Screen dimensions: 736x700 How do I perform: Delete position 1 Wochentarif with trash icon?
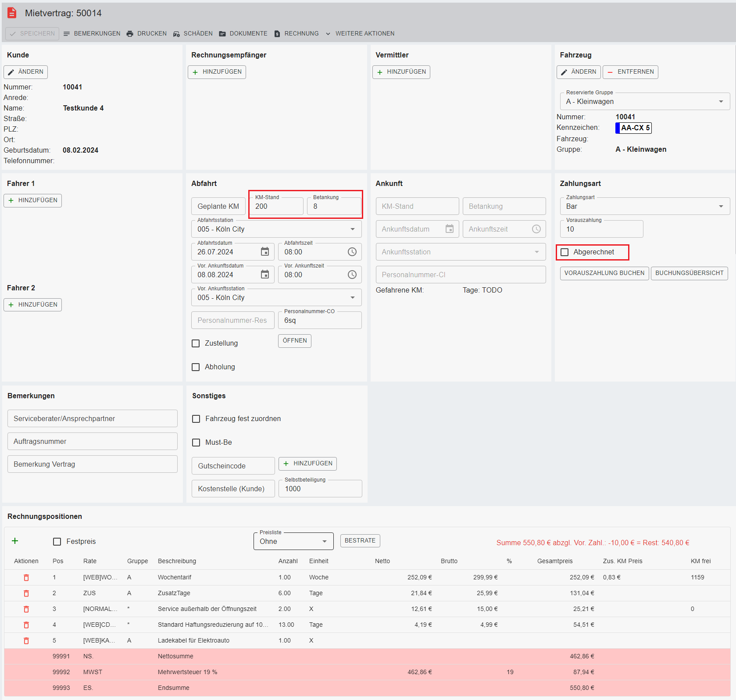(x=26, y=578)
